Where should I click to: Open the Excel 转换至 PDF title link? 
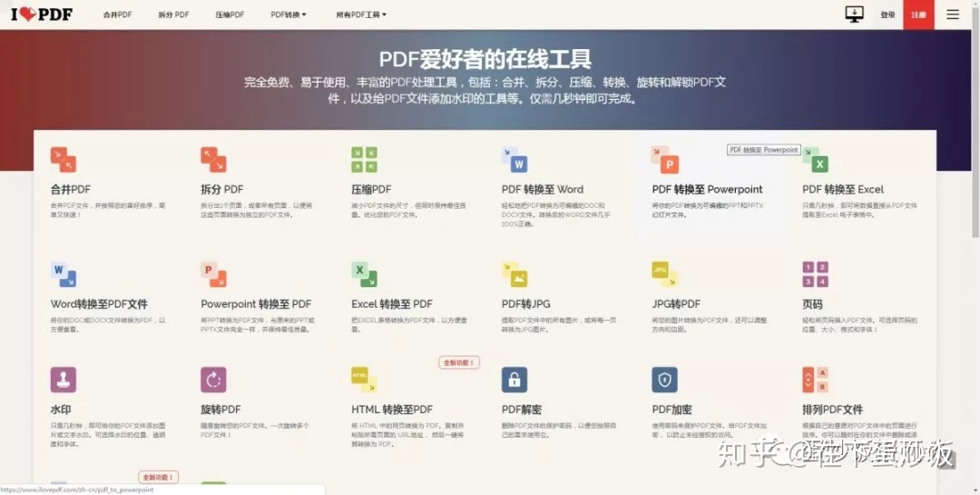(392, 304)
